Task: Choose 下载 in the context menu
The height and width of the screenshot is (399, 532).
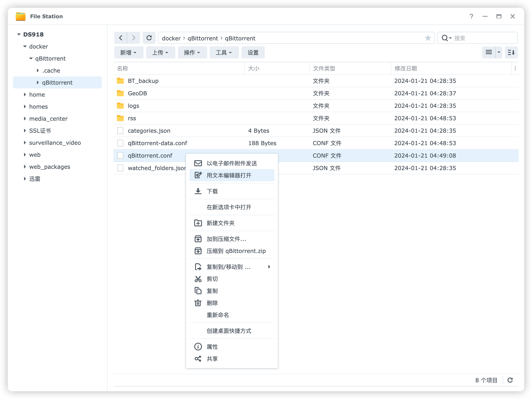Action: (x=212, y=191)
